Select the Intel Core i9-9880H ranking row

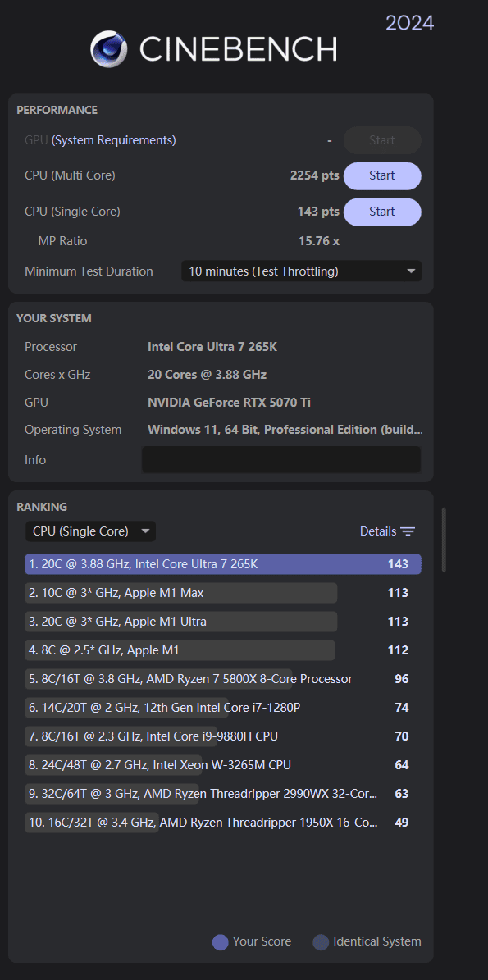point(223,736)
